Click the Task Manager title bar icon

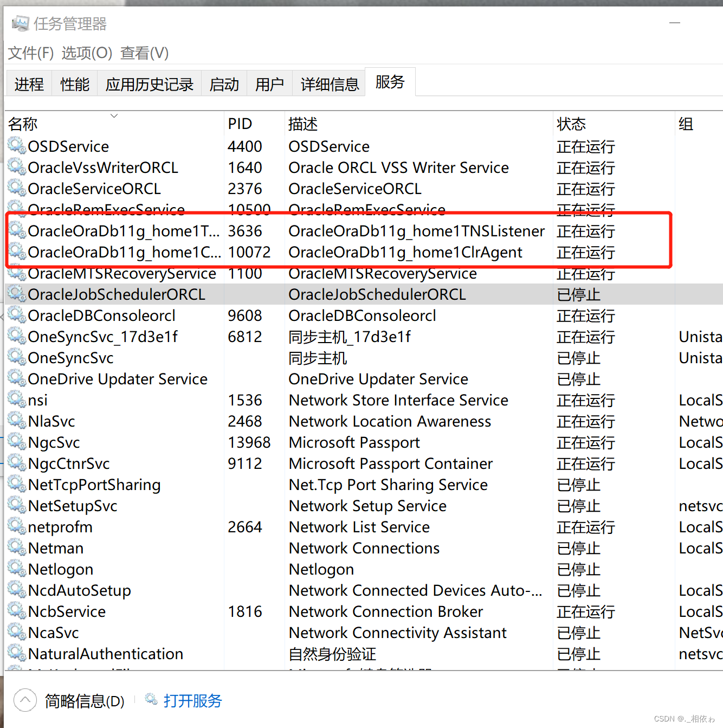(x=20, y=23)
